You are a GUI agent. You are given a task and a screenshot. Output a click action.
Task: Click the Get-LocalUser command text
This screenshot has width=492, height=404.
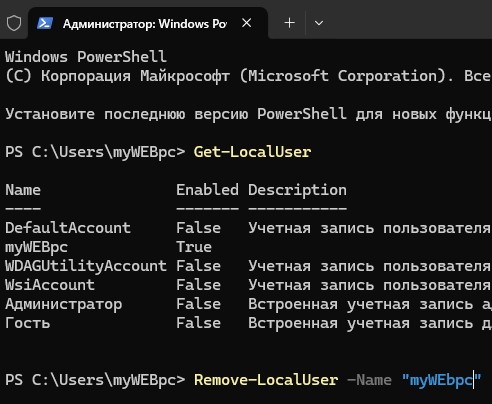click(x=252, y=152)
